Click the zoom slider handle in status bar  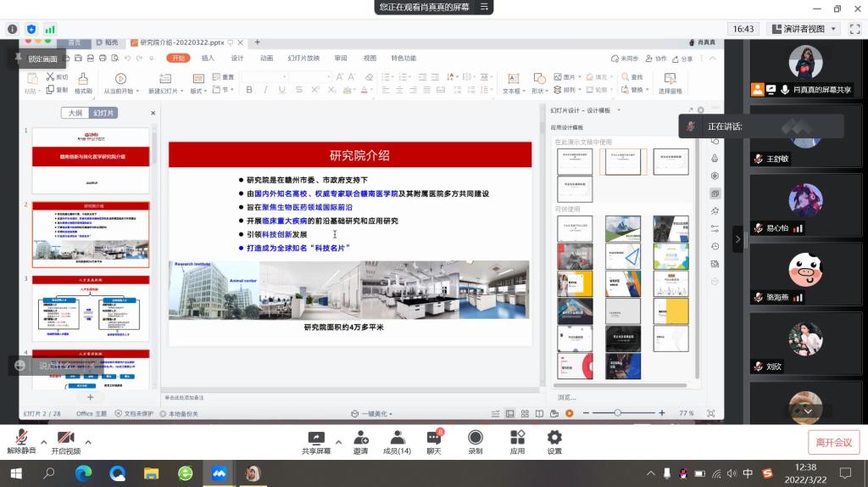click(617, 413)
